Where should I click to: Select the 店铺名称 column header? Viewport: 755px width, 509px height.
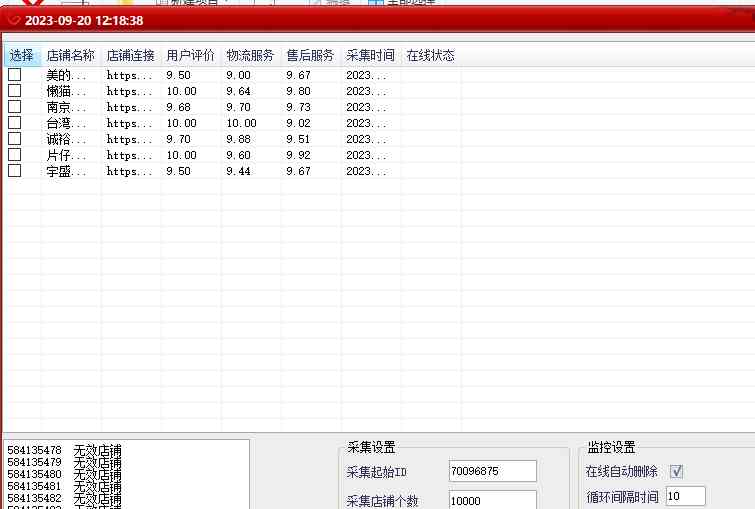point(71,56)
